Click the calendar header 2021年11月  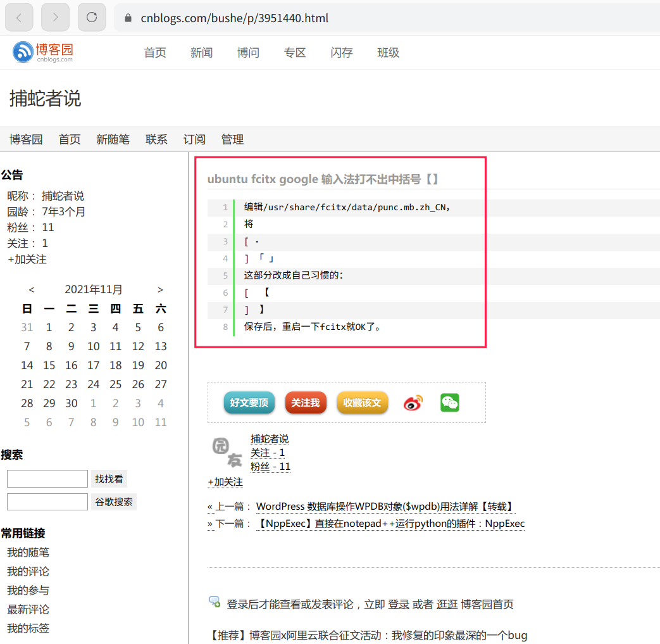coord(94,290)
